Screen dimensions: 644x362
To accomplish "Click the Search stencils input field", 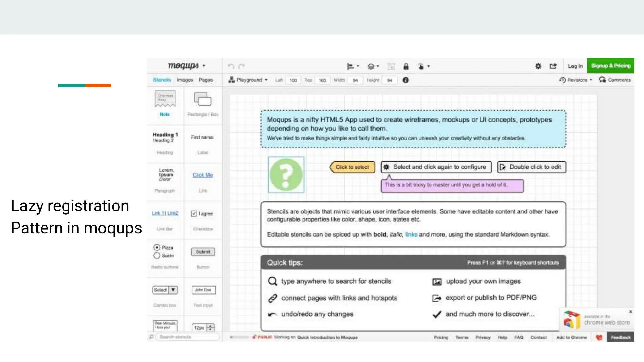I will (x=187, y=337).
